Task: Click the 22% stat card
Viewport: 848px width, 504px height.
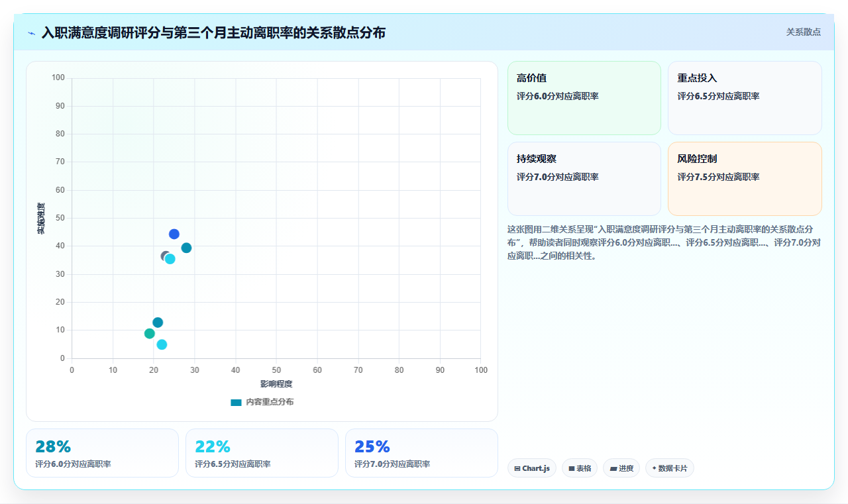Action: [262, 453]
